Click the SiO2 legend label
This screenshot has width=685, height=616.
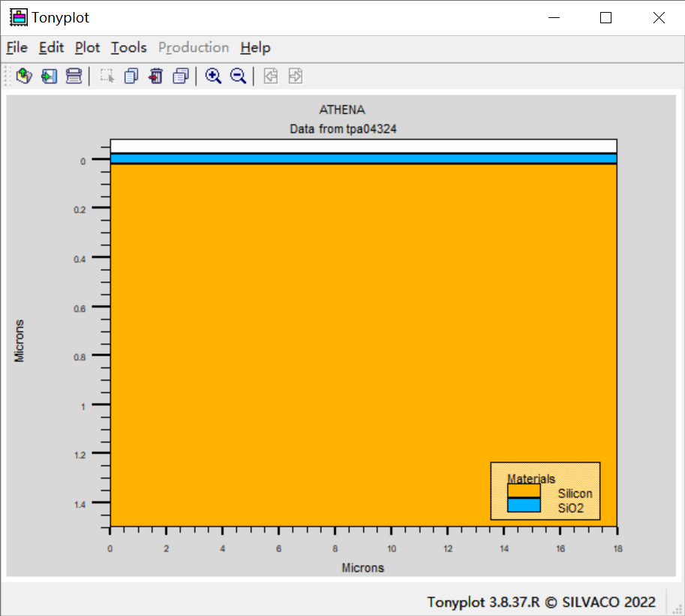[x=570, y=508]
